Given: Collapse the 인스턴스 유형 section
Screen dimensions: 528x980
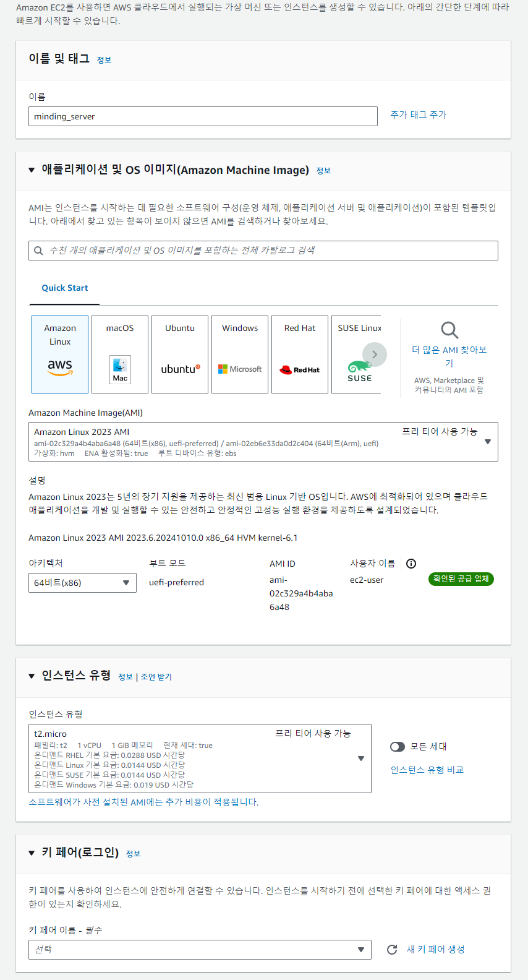Looking at the screenshot, I should point(32,676).
